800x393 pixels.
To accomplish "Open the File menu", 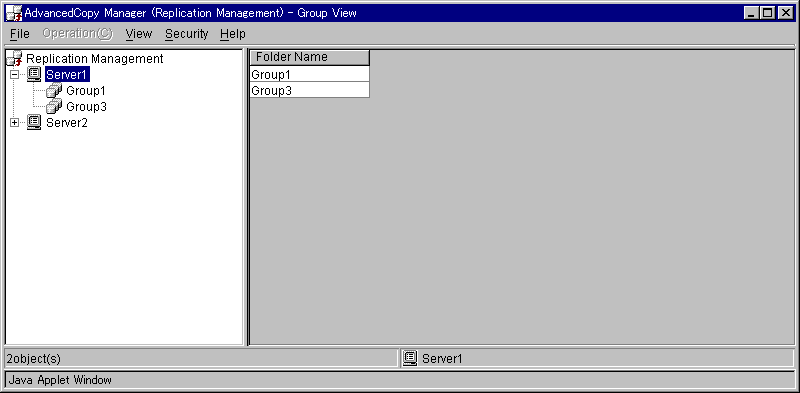I will (20, 34).
